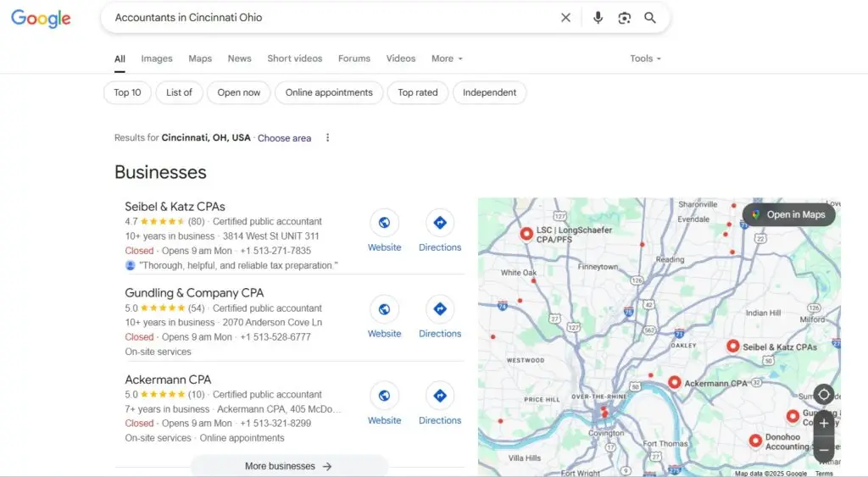Open the three-dot menu beside Choose area
868x477 pixels.
[x=328, y=138]
